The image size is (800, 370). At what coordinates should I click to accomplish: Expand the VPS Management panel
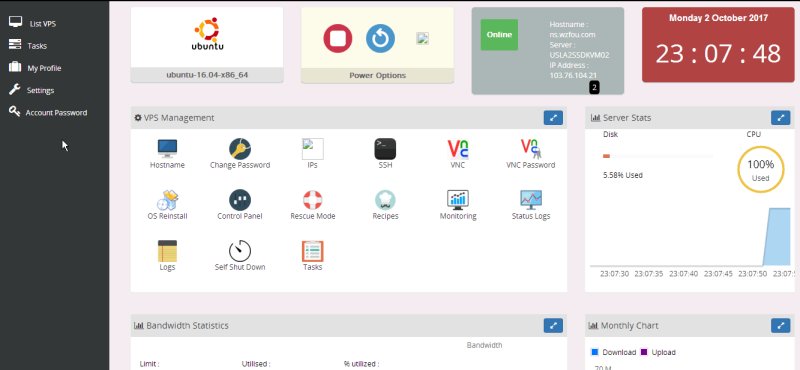pyautogui.click(x=553, y=117)
